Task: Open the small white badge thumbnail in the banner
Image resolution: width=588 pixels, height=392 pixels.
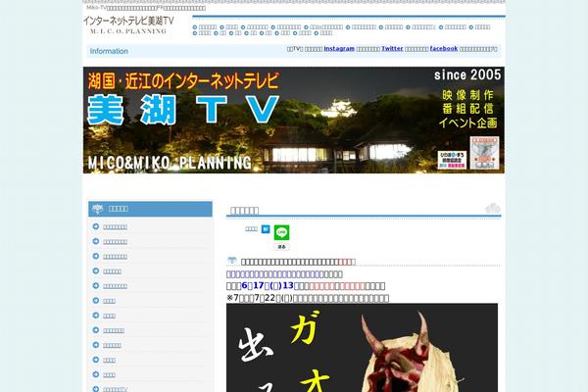Action: coord(452,160)
